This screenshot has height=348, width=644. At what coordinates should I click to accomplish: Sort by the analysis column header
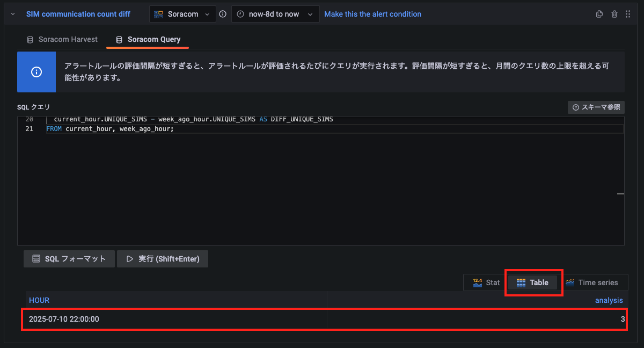click(609, 300)
